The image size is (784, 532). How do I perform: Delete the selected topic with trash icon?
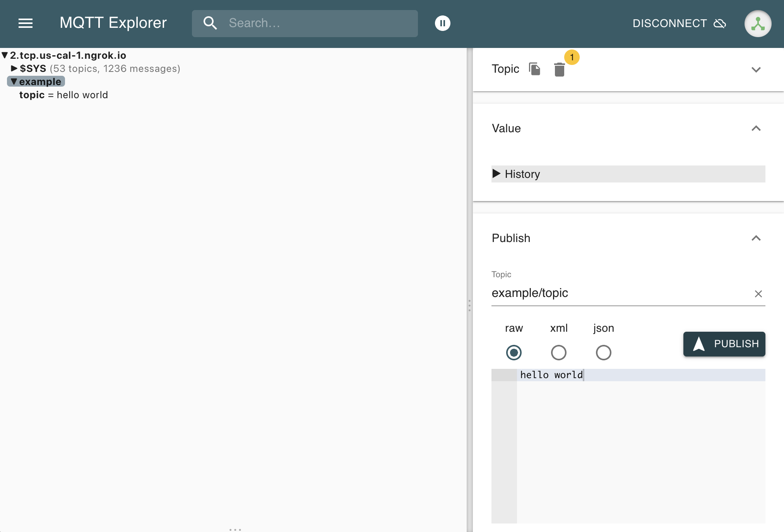(x=559, y=70)
